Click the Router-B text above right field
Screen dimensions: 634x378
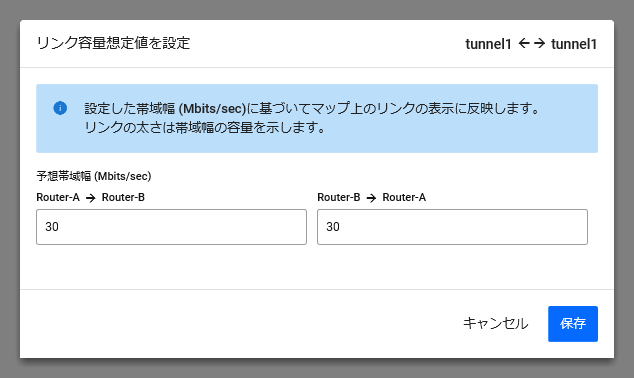coord(339,197)
